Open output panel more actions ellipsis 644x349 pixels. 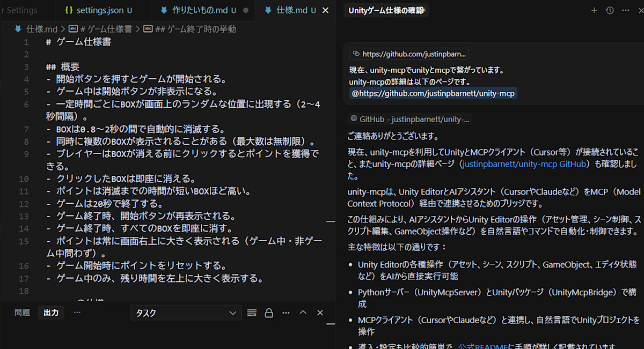[286, 313]
